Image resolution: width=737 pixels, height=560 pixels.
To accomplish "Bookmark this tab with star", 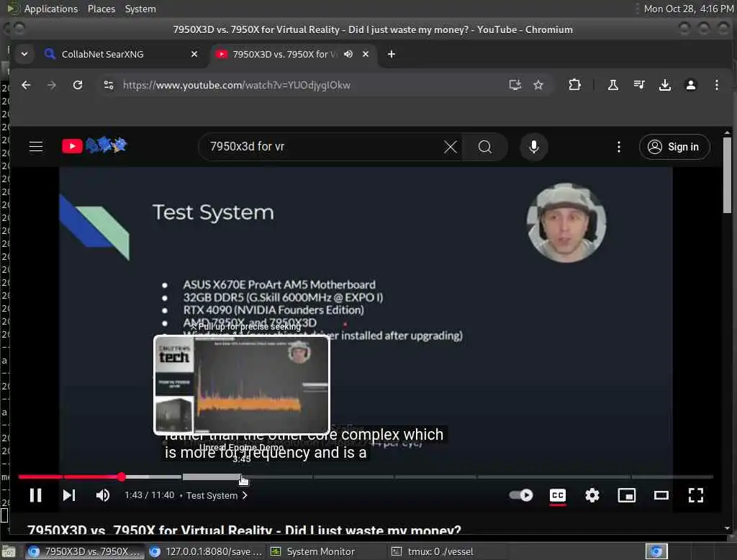I will point(538,85).
